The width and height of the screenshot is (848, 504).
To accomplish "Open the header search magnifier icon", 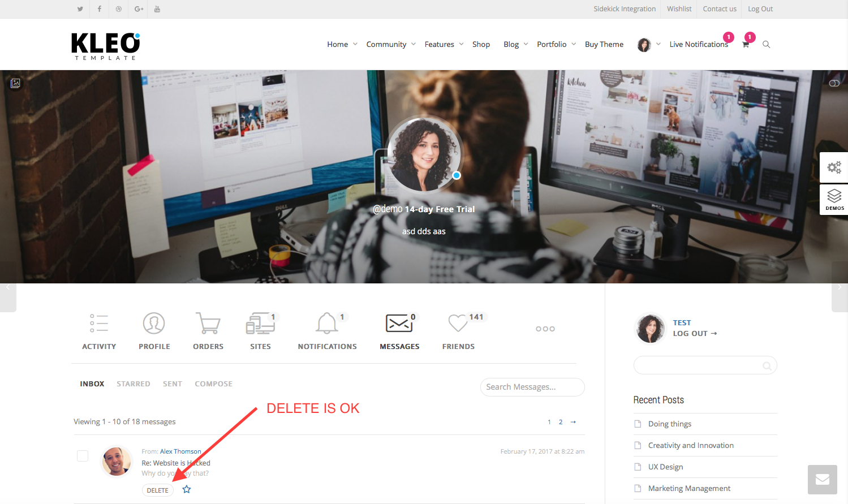I will pos(767,44).
